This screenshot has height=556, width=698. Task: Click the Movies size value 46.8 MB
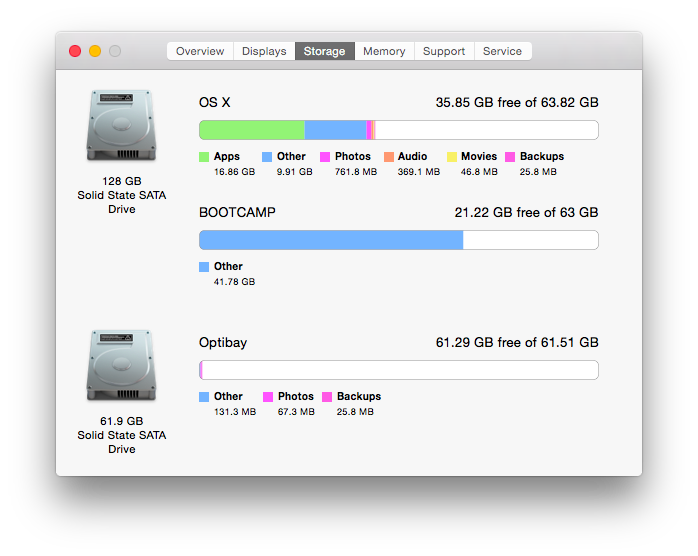click(479, 172)
